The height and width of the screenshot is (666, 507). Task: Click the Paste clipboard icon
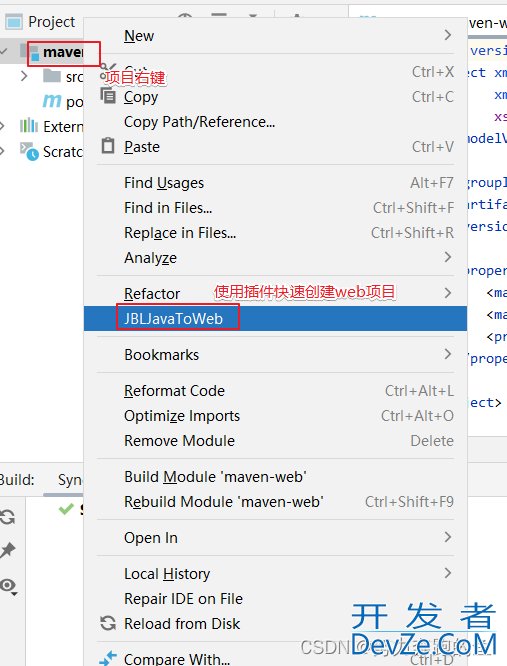[x=108, y=146]
